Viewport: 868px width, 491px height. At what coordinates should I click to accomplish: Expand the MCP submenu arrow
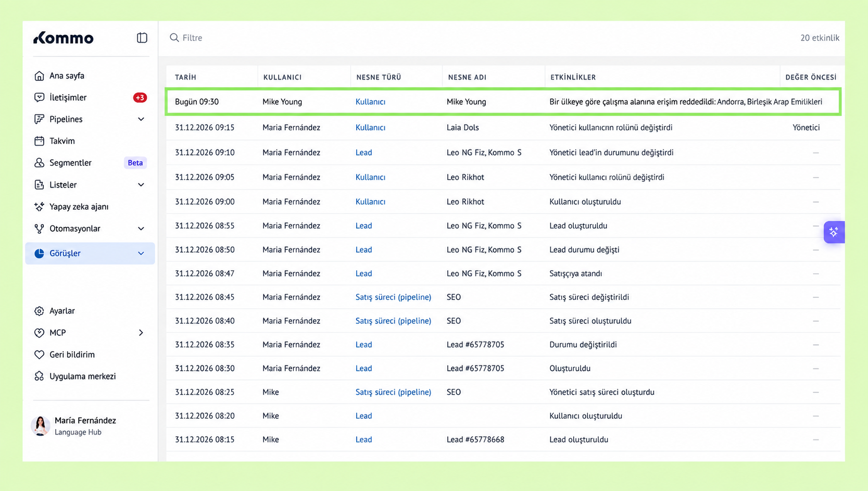point(141,333)
